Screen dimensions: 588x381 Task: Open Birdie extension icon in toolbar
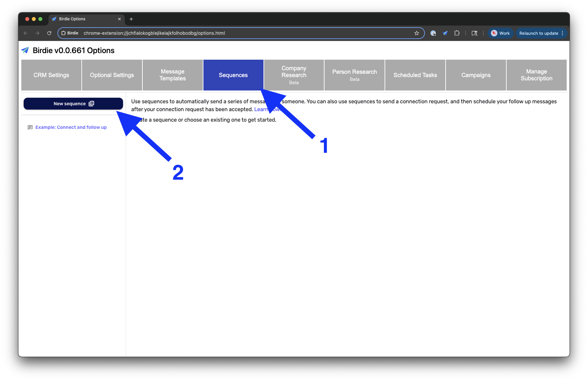[x=445, y=33]
